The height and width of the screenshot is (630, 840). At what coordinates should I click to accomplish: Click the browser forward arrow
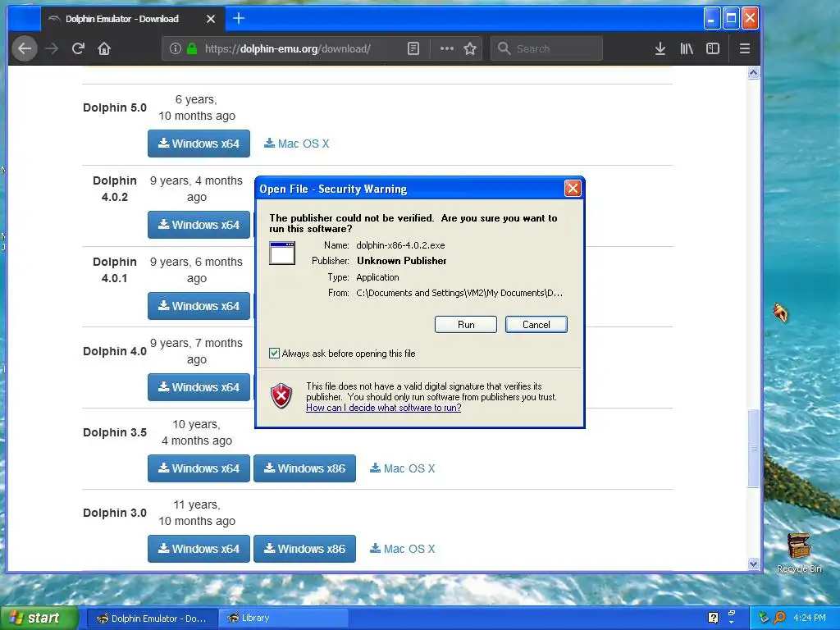click(52, 48)
